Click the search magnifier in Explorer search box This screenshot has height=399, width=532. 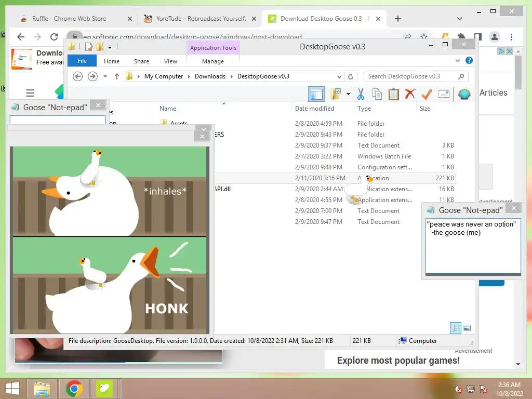461,76
